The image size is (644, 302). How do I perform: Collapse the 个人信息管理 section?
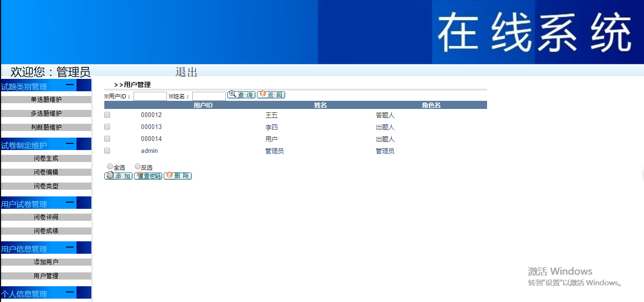pyautogui.click(x=70, y=292)
